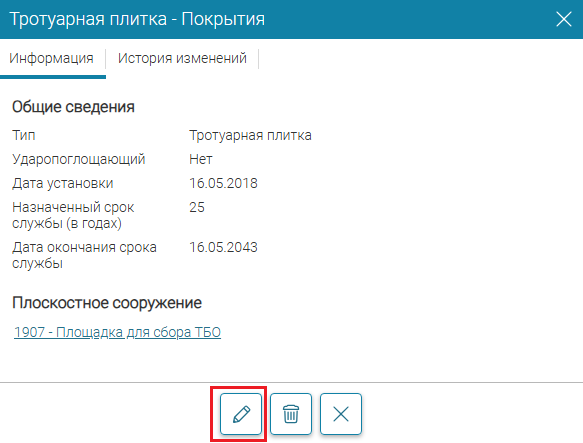Delete the coating with the trash icon

[x=291, y=414]
